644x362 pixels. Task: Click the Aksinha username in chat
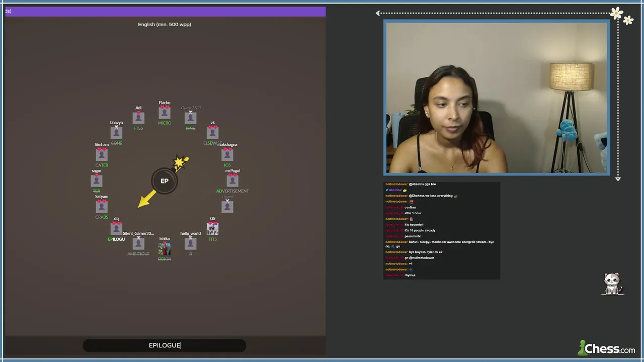click(x=395, y=190)
